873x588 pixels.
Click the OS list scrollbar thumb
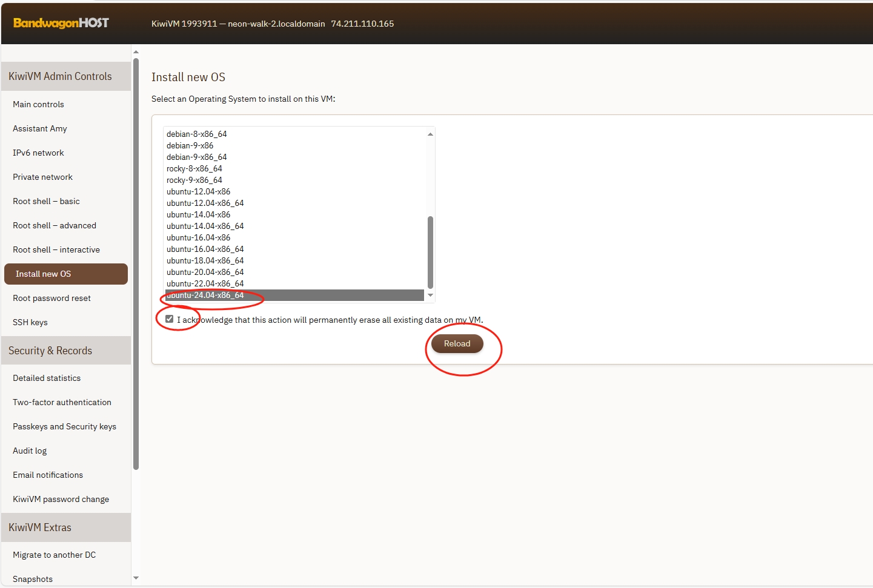[430, 253]
